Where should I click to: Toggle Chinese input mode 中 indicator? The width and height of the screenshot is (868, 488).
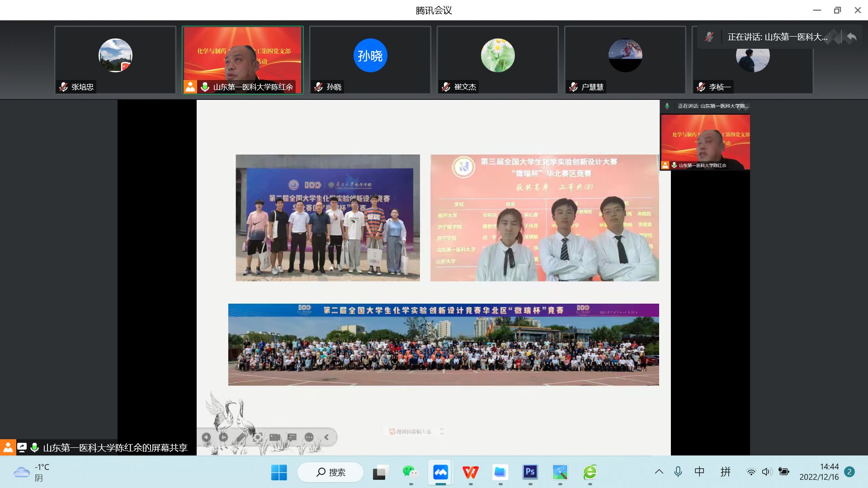tap(699, 472)
